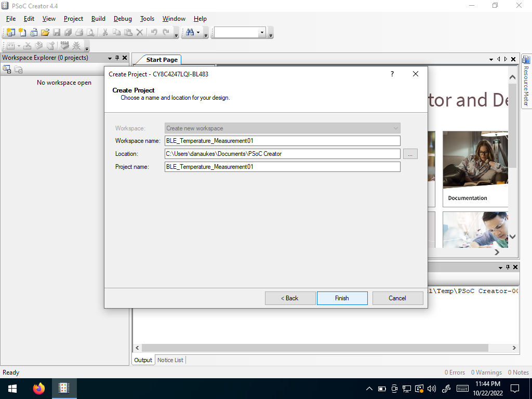The height and width of the screenshot is (399, 532).
Task: Click the Finish button
Action: 342,298
